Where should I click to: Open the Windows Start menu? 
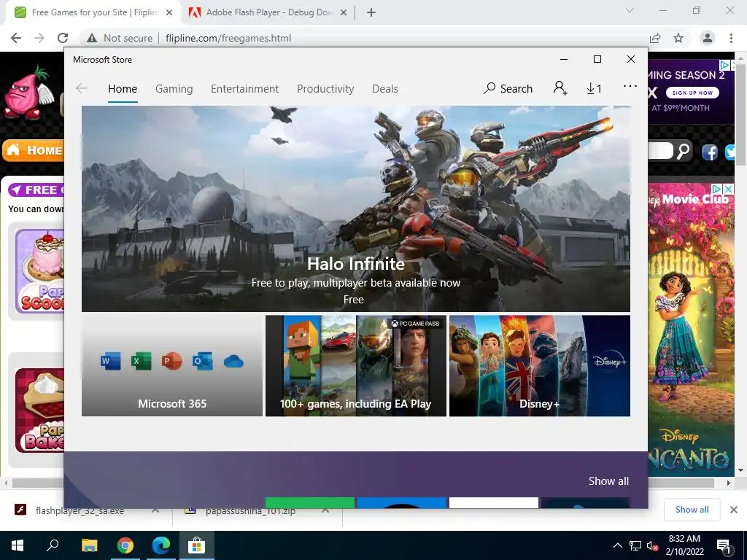pos(18,545)
